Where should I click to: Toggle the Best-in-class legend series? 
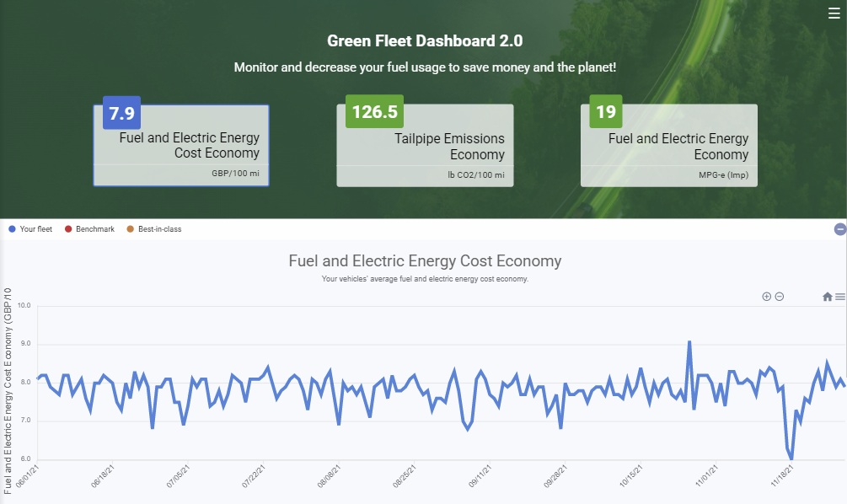[x=153, y=228]
